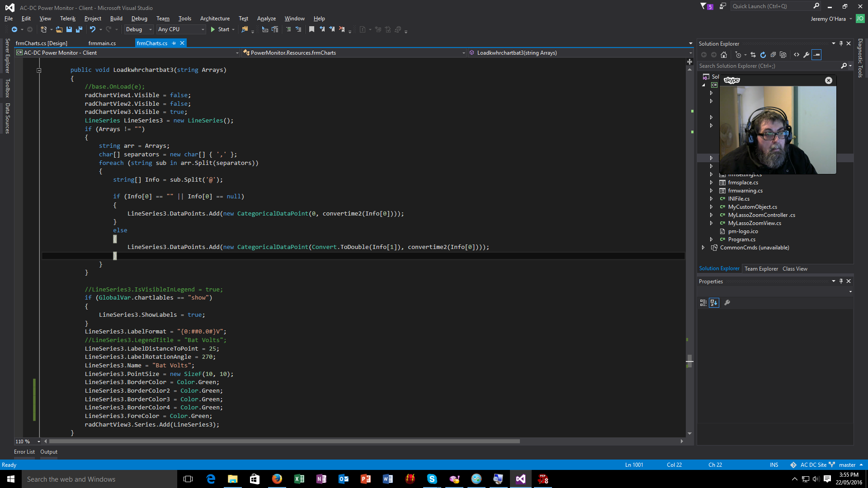The image size is (868, 488).
Task: Collapse All in Solution Explorer
Action: 773,55
